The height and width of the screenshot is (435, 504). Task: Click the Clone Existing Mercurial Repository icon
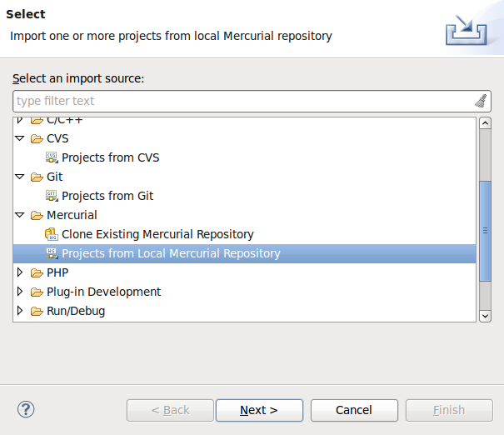[x=52, y=234]
